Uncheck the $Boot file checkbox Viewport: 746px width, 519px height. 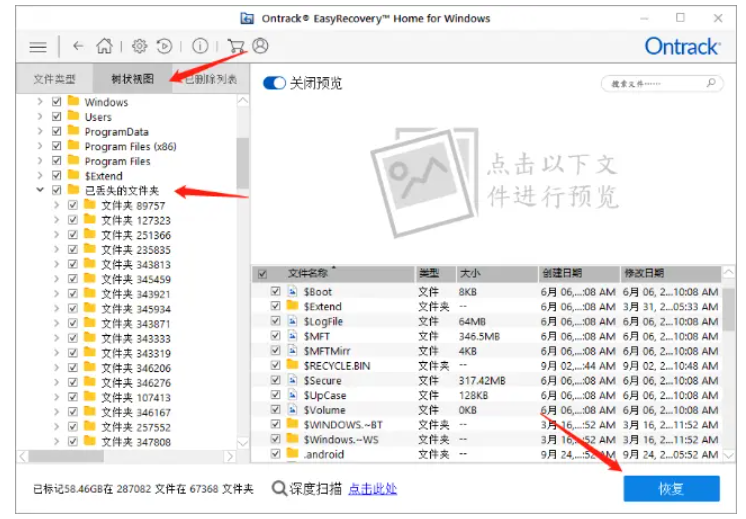275,291
